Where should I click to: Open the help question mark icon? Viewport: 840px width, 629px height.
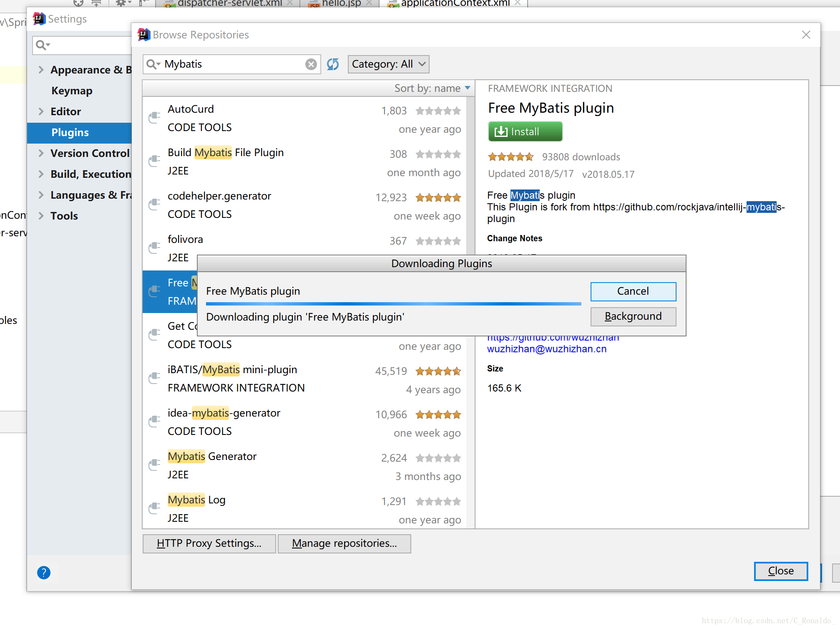[x=44, y=573]
